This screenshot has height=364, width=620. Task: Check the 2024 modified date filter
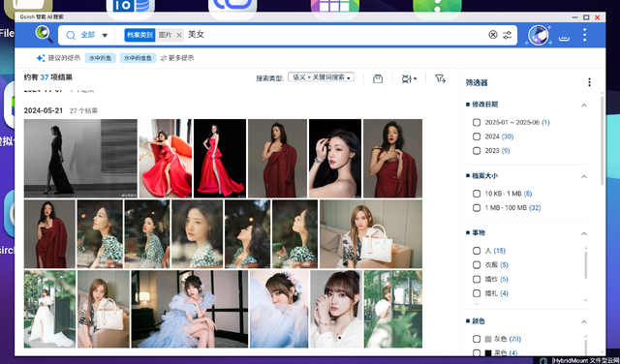[x=477, y=136]
